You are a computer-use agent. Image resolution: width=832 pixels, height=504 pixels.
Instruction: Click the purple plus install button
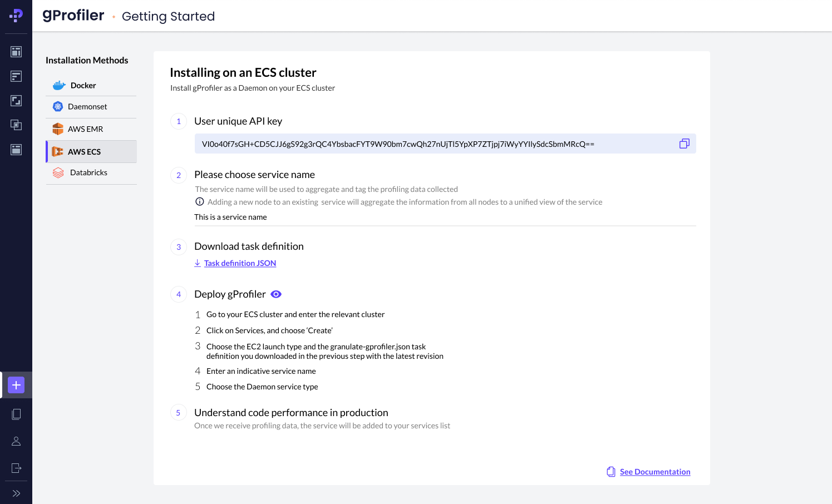[x=16, y=385]
